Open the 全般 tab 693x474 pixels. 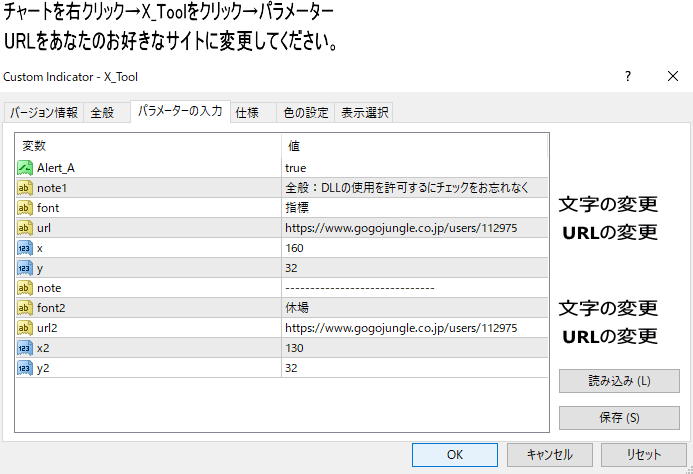tap(103, 113)
